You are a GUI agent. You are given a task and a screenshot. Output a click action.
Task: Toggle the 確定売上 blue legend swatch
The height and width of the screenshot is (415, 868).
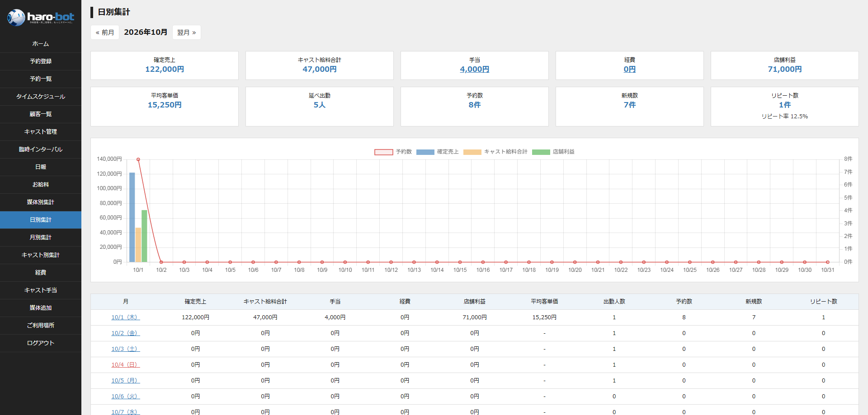[425, 152]
